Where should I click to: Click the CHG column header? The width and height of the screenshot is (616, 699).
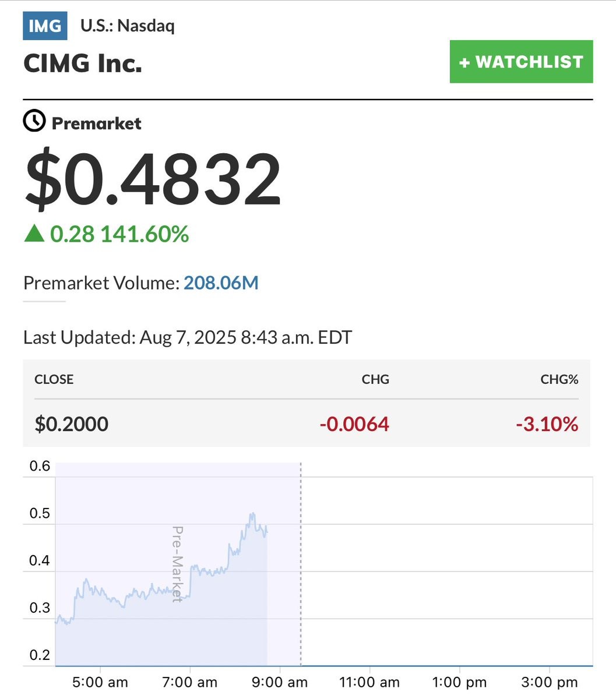click(x=375, y=379)
